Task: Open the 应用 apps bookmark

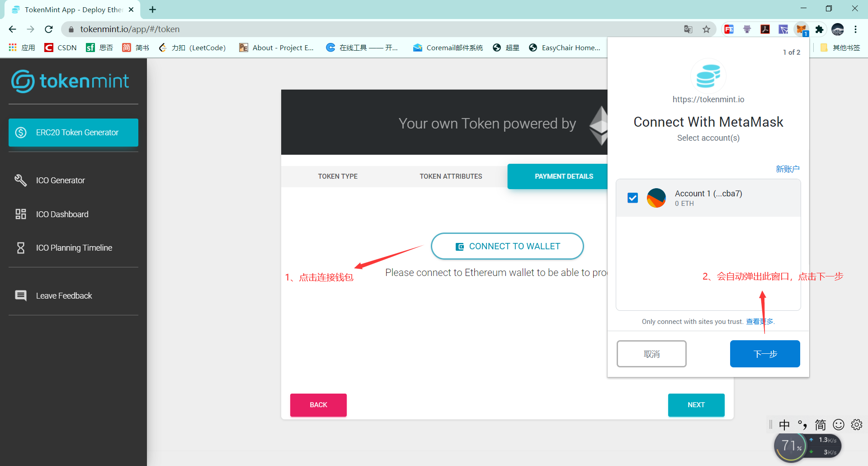Action: [x=22, y=48]
